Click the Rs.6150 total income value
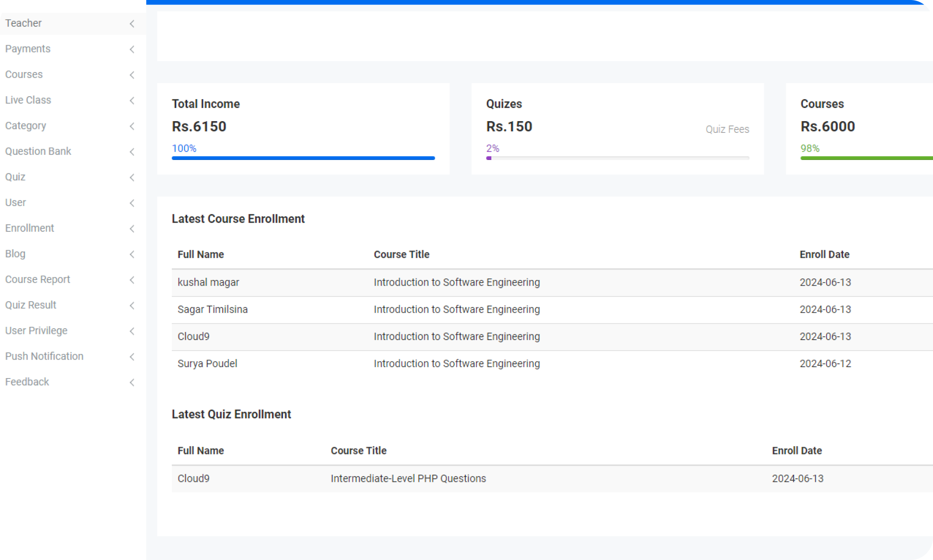The height and width of the screenshot is (560, 933). [x=199, y=126]
